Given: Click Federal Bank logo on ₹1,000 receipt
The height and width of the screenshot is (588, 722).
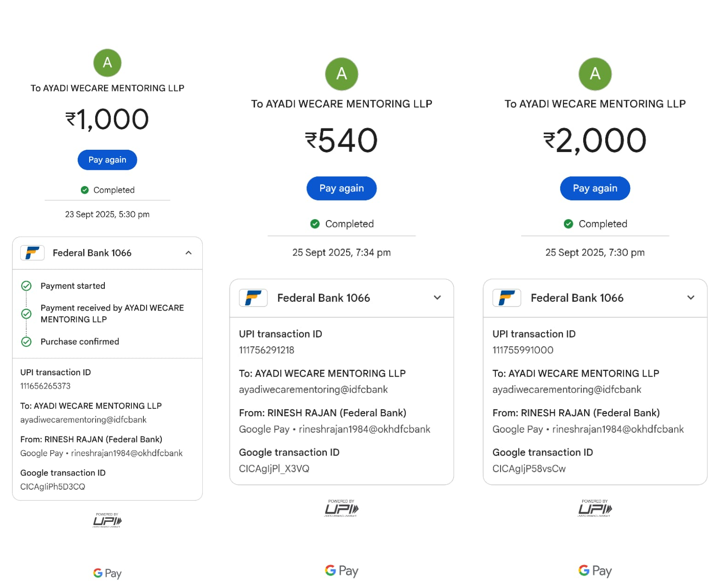Looking at the screenshot, I should click(32, 253).
